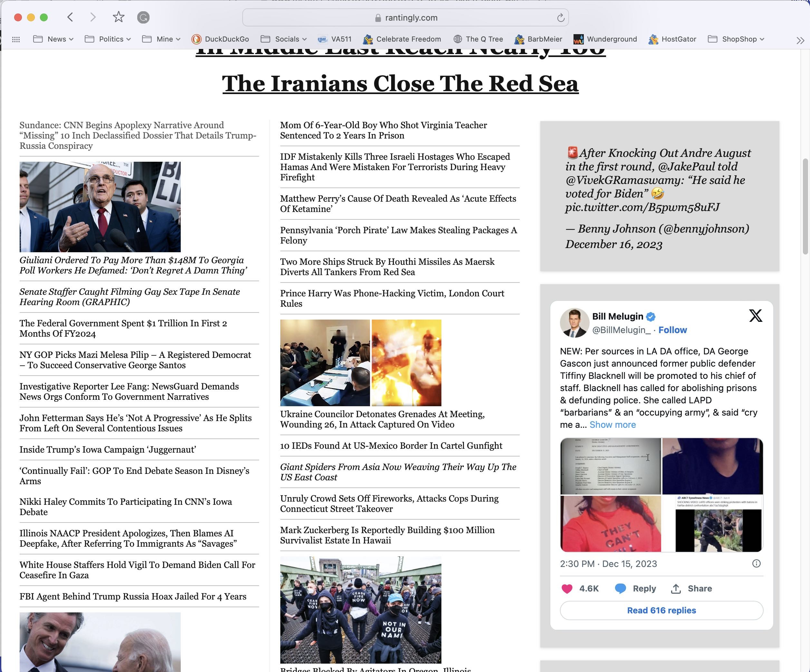Open Two More Ships Struck By Houthi article
The height and width of the screenshot is (672, 810).
point(387,267)
